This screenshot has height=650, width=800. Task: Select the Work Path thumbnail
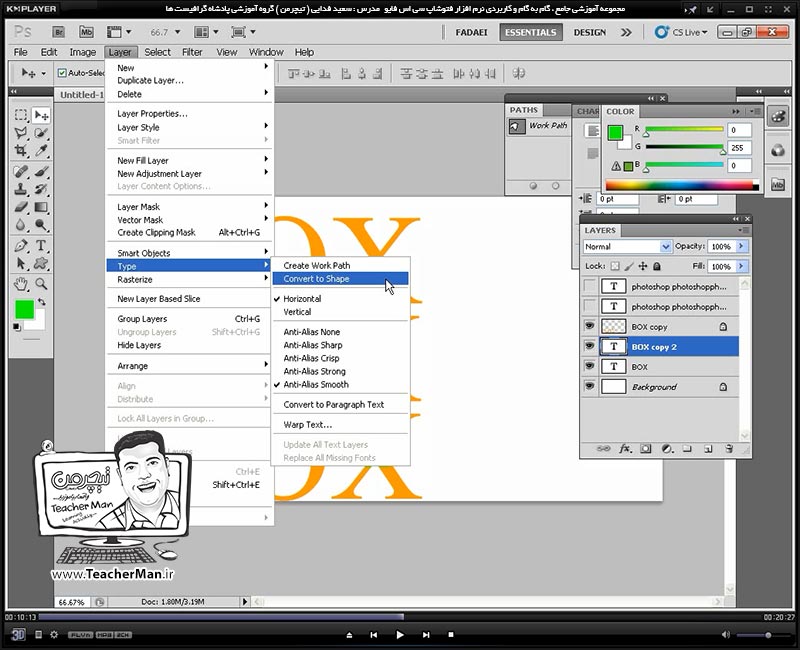coord(517,127)
